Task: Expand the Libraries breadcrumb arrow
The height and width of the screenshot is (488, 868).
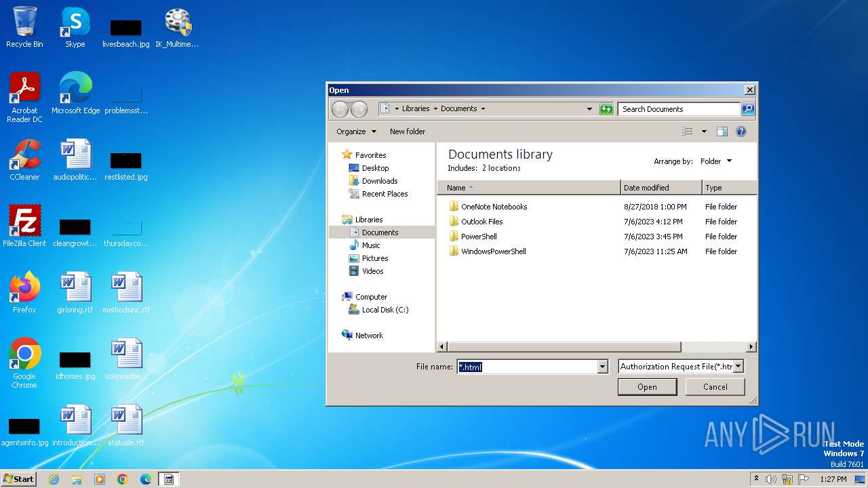Action: click(436, 108)
